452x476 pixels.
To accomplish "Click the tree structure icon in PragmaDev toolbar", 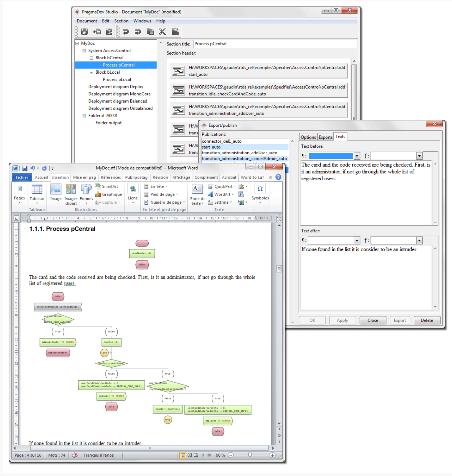I will coord(109,32).
